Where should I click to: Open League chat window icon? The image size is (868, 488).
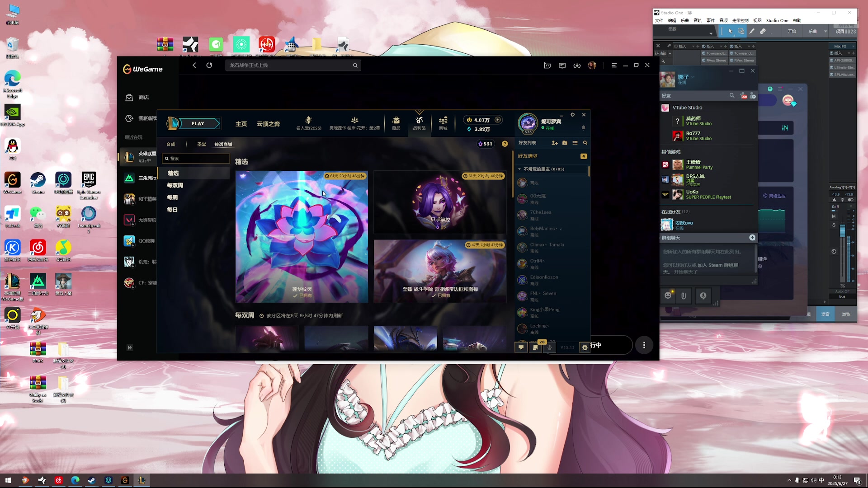point(521,347)
